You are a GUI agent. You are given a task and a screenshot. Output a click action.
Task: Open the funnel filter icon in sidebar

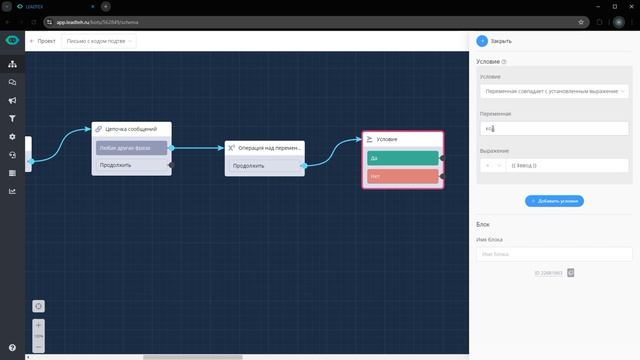tap(12, 118)
